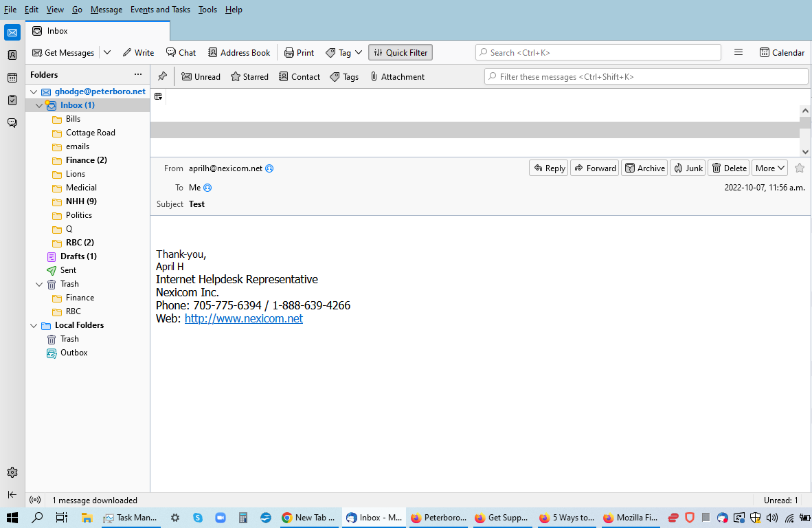Image resolution: width=812 pixels, height=528 pixels.
Task: Collapse the Local Folders tree
Action: [x=34, y=325]
